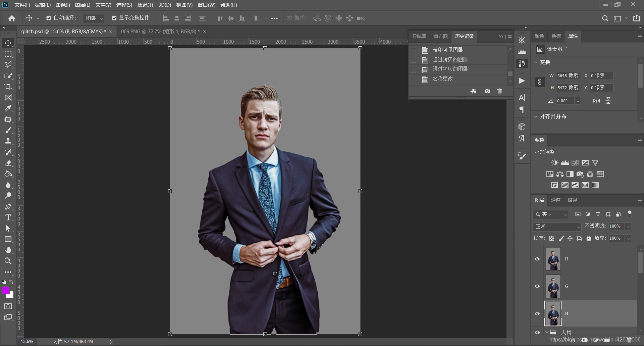Switch to the 通道 channels tab
Image resolution: width=644 pixels, height=346 pixels.
[x=555, y=200]
